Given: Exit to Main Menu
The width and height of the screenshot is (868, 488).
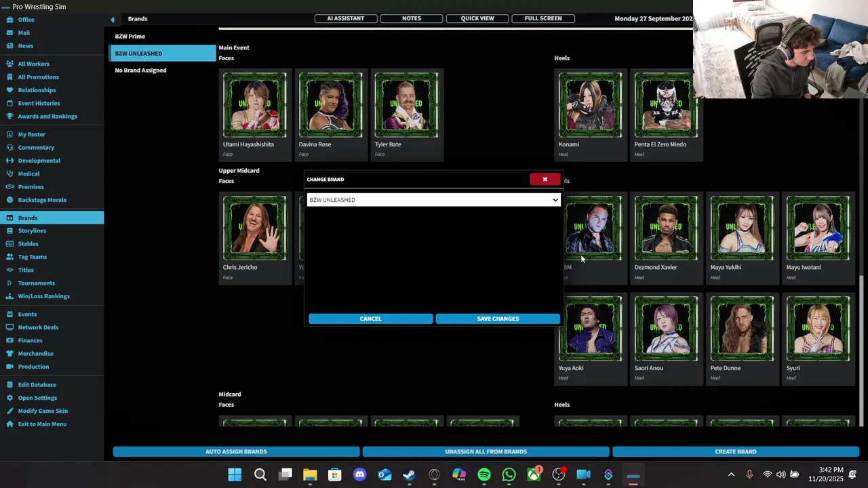Looking at the screenshot, I should pos(42,424).
